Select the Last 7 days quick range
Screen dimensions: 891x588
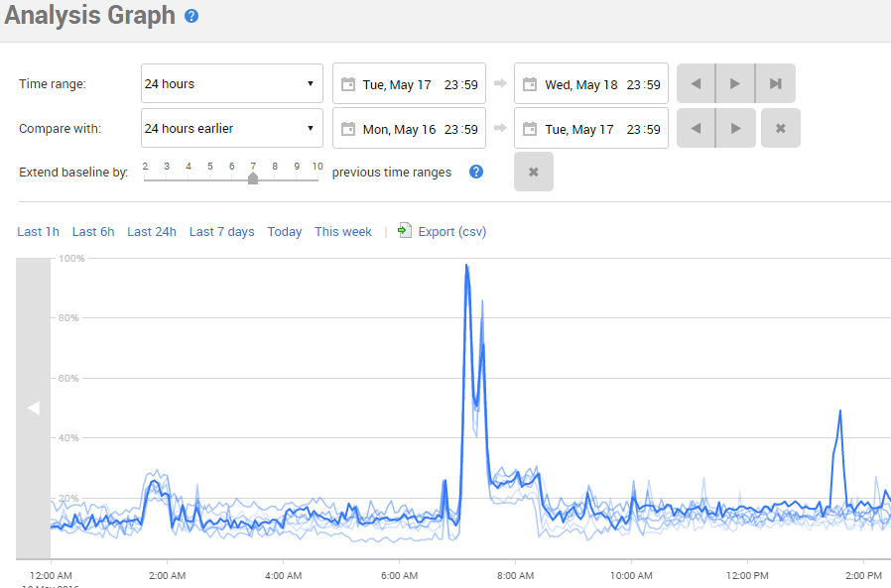tap(221, 231)
